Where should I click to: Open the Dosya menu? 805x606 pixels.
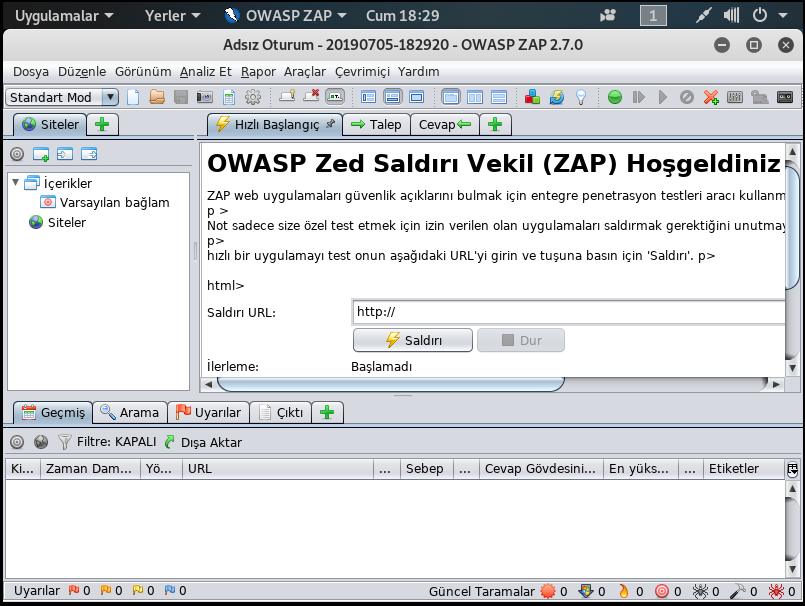[31, 71]
